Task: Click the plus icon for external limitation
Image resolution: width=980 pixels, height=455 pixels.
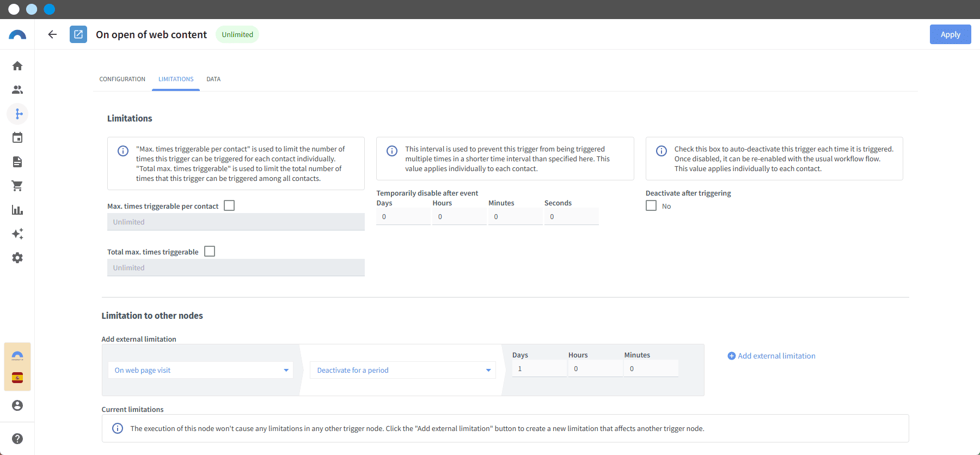Action: tap(732, 356)
